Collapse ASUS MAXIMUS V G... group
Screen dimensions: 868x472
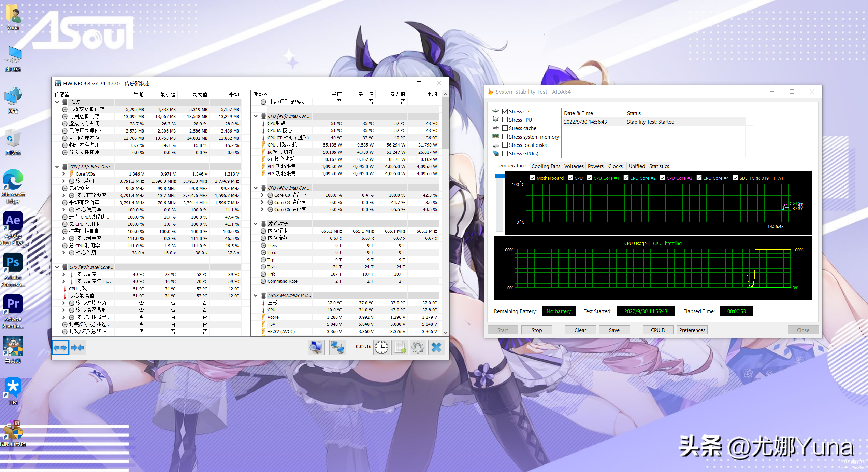point(256,295)
